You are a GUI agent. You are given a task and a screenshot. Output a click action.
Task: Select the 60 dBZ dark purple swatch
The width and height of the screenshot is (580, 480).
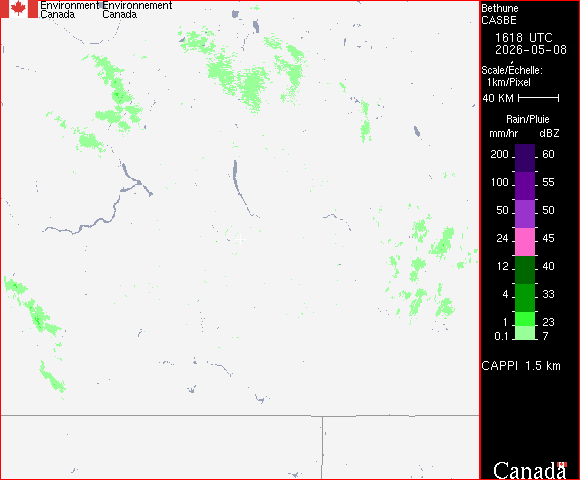(x=525, y=158)
